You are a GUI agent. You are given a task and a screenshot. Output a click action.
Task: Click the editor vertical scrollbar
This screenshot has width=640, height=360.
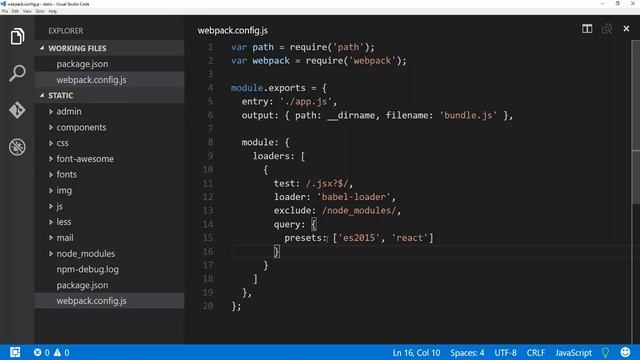coord(636,122)
